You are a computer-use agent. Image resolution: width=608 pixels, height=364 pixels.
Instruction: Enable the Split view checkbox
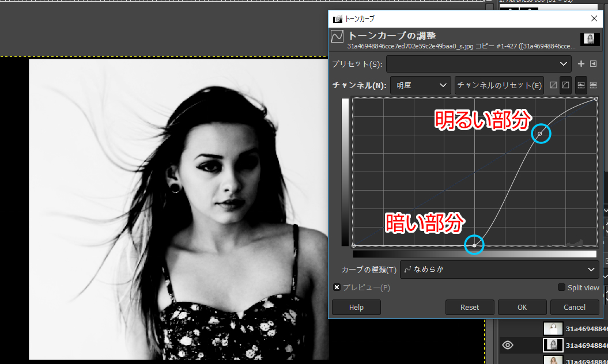561,287
